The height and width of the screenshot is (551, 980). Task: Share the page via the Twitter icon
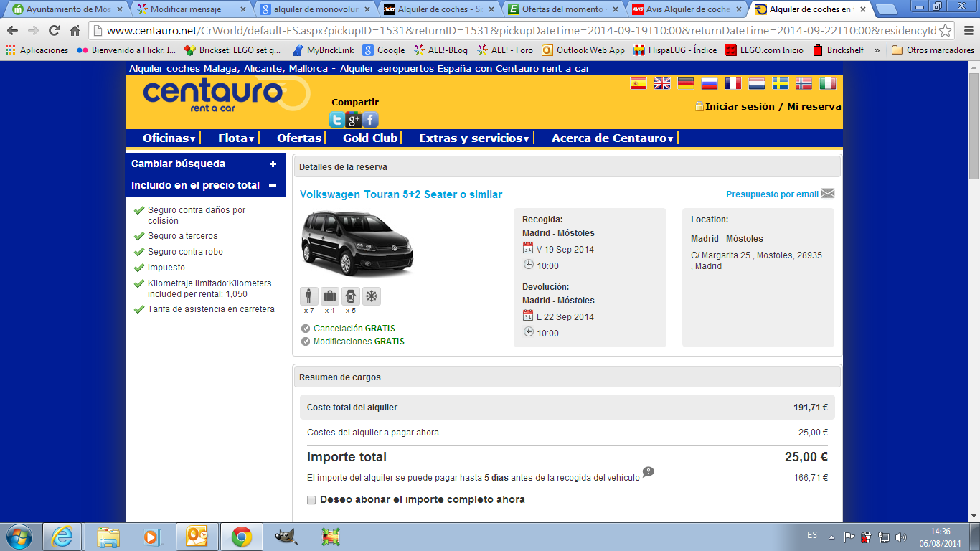336,120
